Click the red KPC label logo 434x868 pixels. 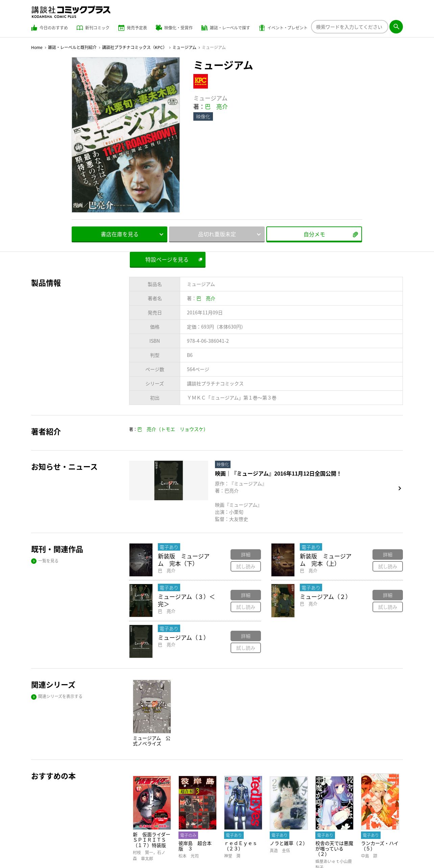pyautogui.click(x=200, y=81)
